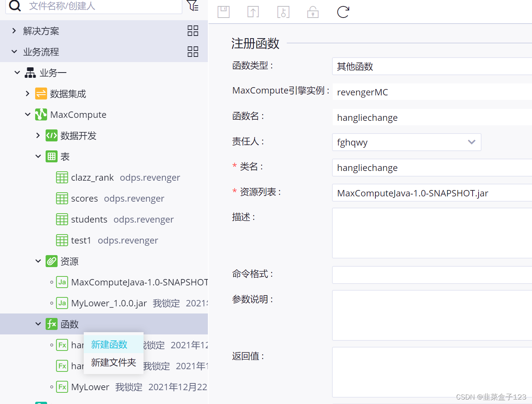The width and height of the screenshot is (532, 404).
Task: Click the save icon in toolbar
Action: (x=224, y=12)
